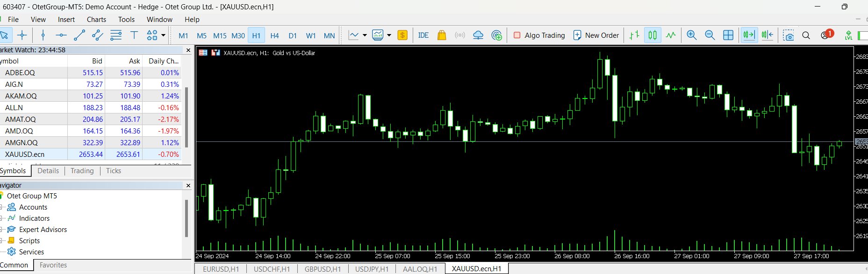Screen dimensions: 868x274
Task: Click the New Order button
Action: tap(596, 35)
